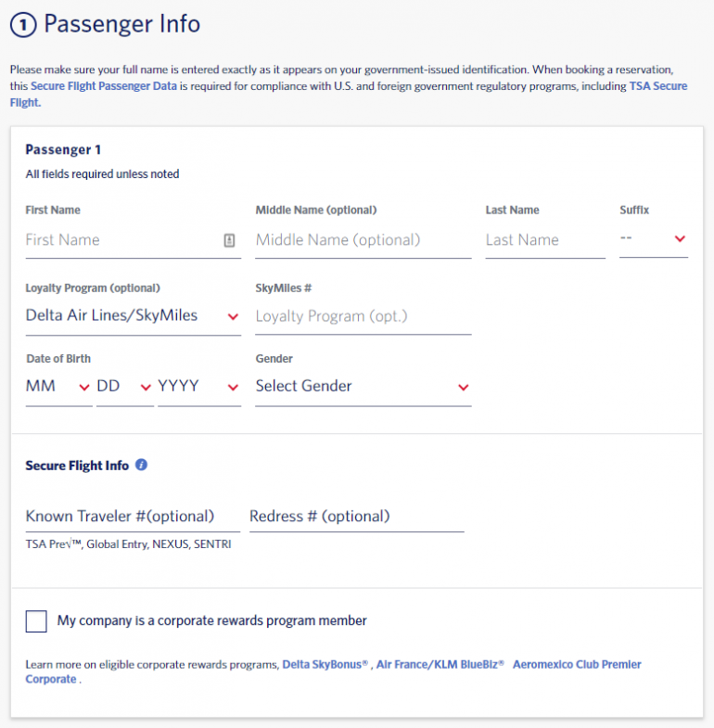Open the birth year YYYY dropdown
714x728 pixels.
[x=198, y=387]
